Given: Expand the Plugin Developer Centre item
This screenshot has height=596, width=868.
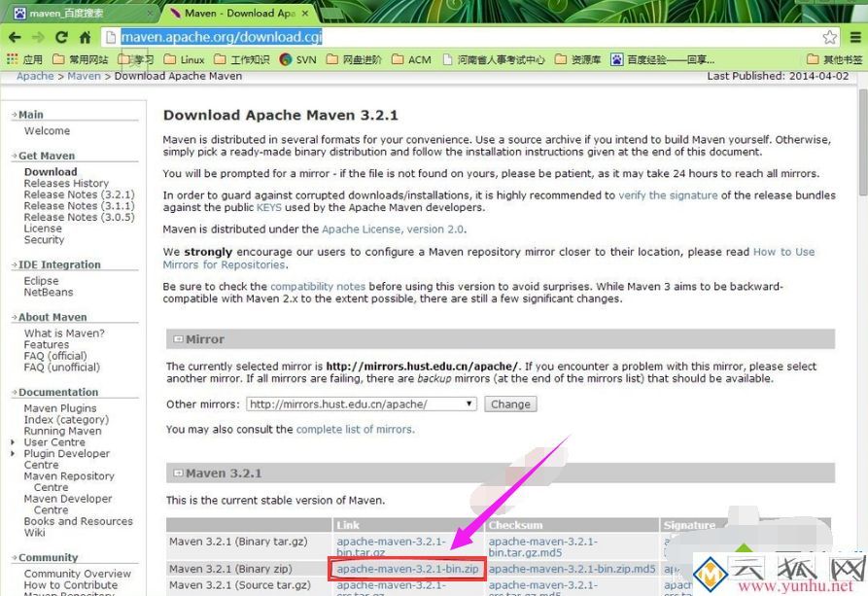Looking at the screenshot, I should tap(13, 454).
